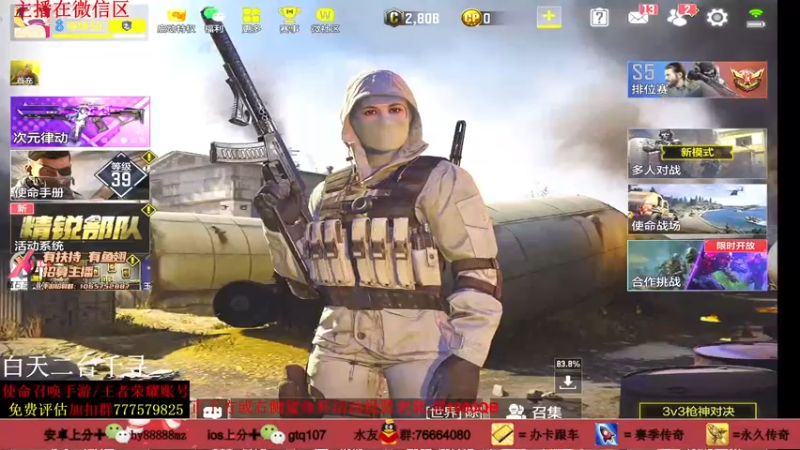
Task: Click the rocket 赛季传奇 icon
Action: click(606, 435)
